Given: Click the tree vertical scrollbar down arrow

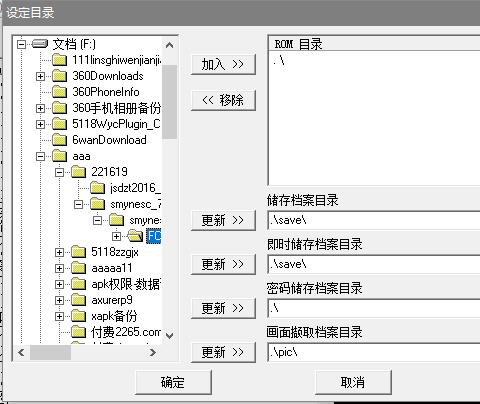Looking at the screenshot, I should [169, 335].
